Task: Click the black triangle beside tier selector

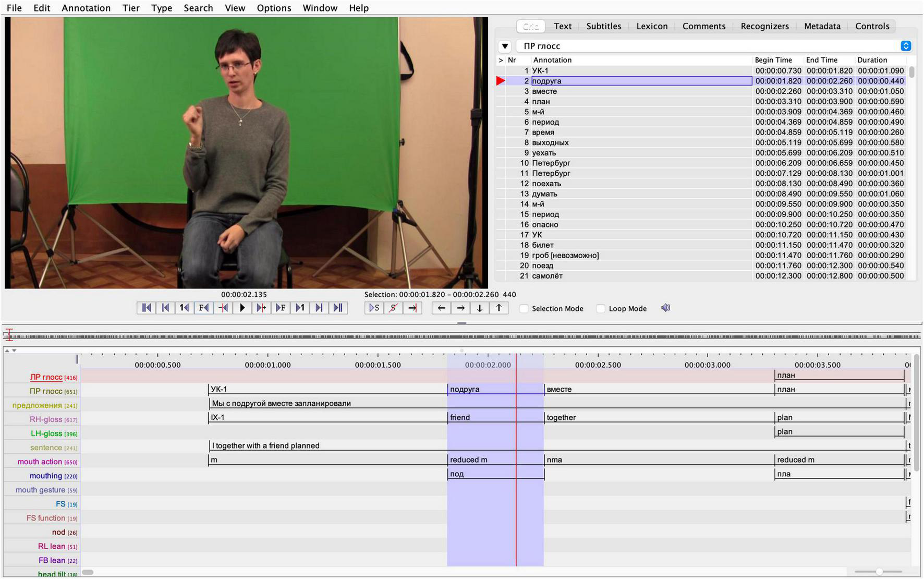Action: coord(505,46)
